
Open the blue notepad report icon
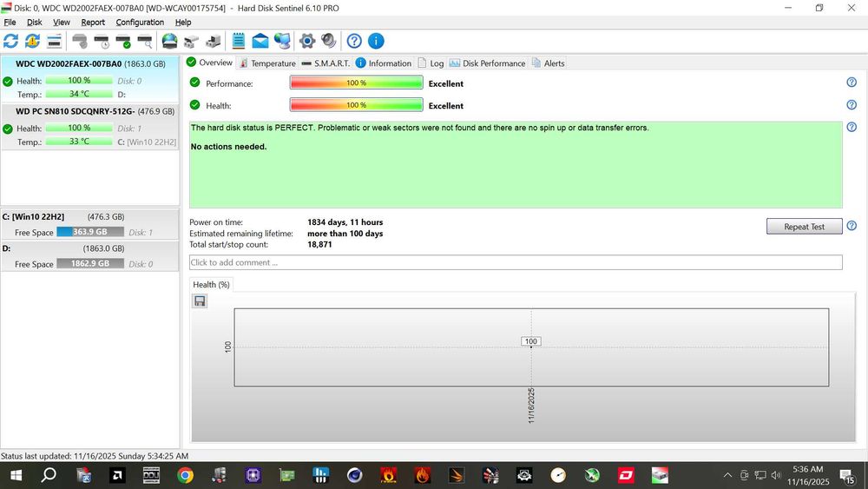(239, 41)
